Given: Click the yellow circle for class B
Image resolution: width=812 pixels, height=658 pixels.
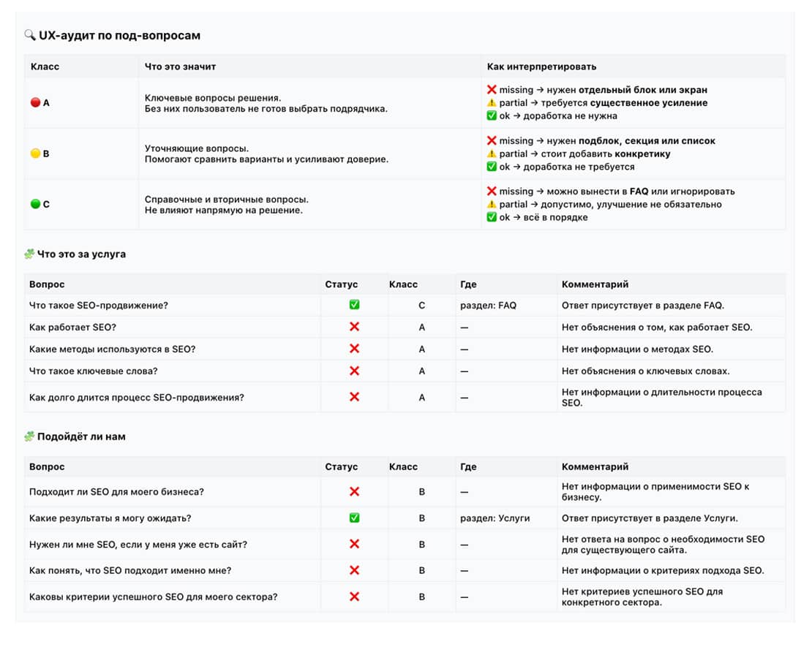Looking at the screenshot, I should [35, 154].
